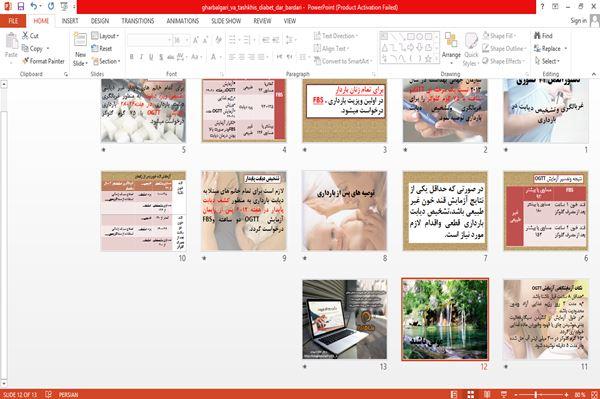Switch to the SLIDE SHOW tab
The height and width of the screenshot is (399, 600).
click(x=226, y=21)
